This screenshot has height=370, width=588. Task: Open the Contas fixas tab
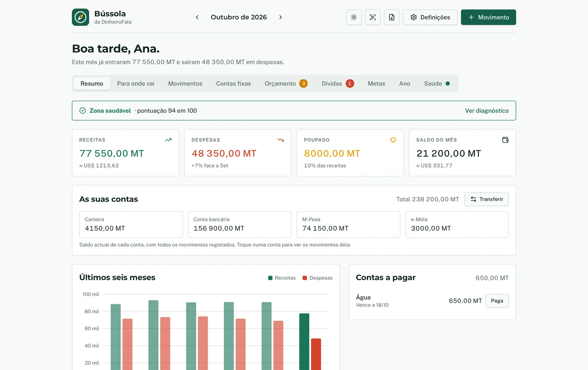tap(233, 83)
